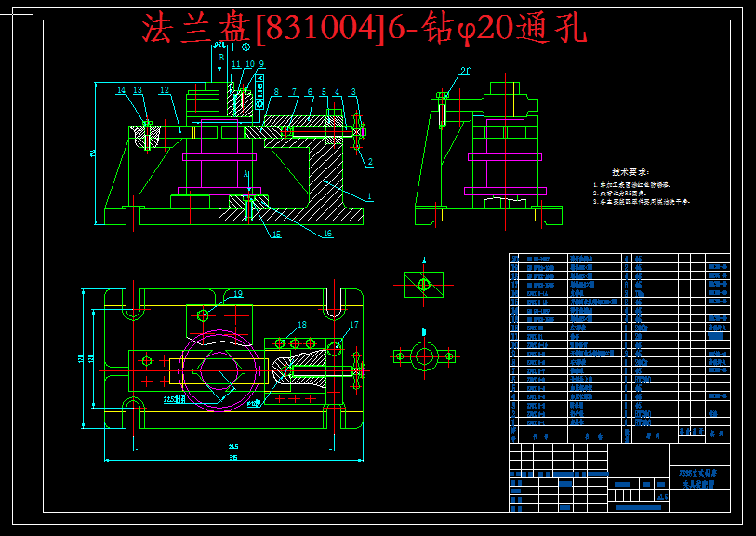
Task: Select the section arrow label B above the front view
Action: (221, 58)
